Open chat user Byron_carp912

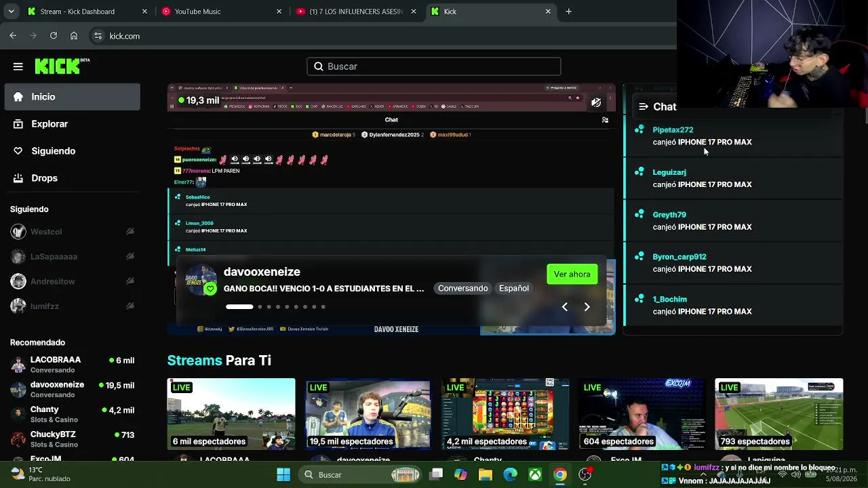(679, 257)
